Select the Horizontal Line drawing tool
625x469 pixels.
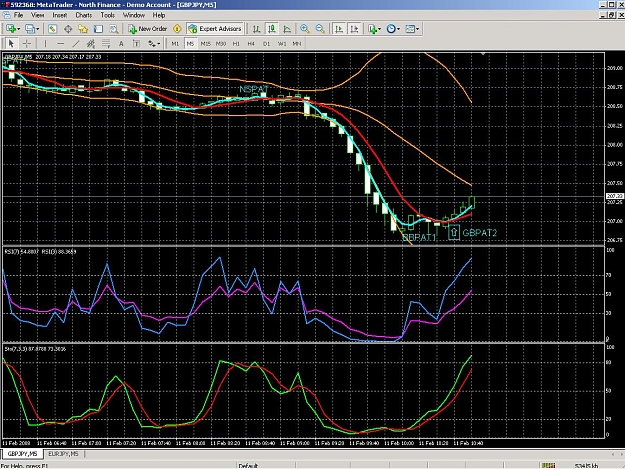tap(60, 43)
